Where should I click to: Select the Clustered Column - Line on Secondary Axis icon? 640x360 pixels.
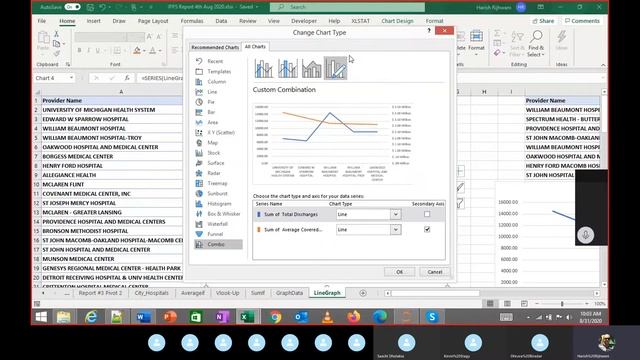tap(288, 68)
